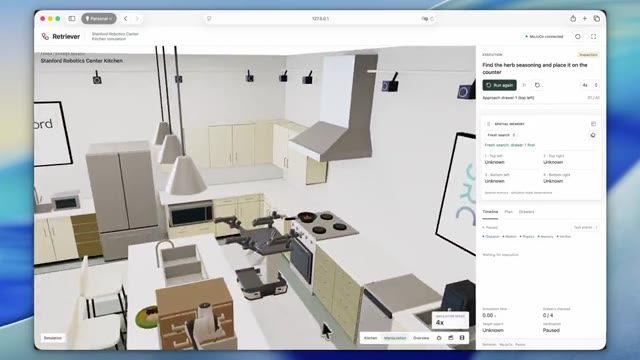
Task: Click the Simulation speed 4x overlay
Action: (450, 320)
